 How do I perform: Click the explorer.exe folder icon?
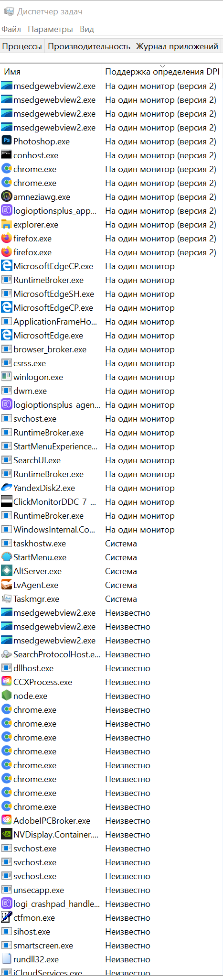coord(7,224)
